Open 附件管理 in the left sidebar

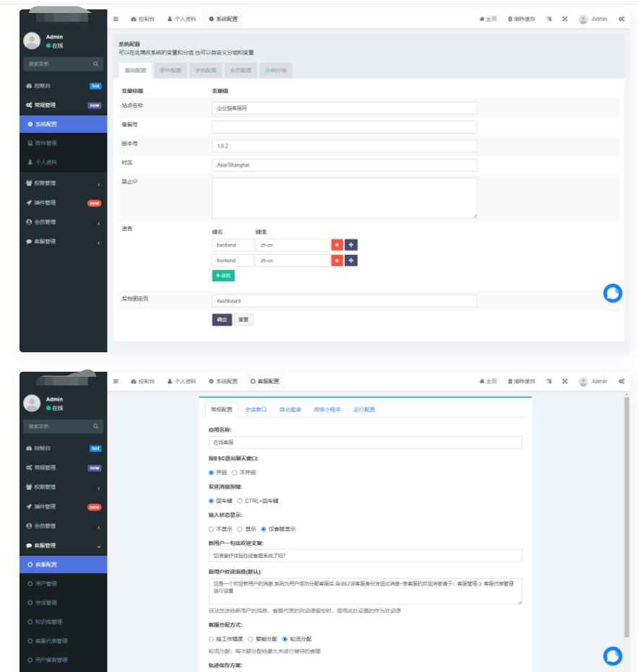[46, 143]
